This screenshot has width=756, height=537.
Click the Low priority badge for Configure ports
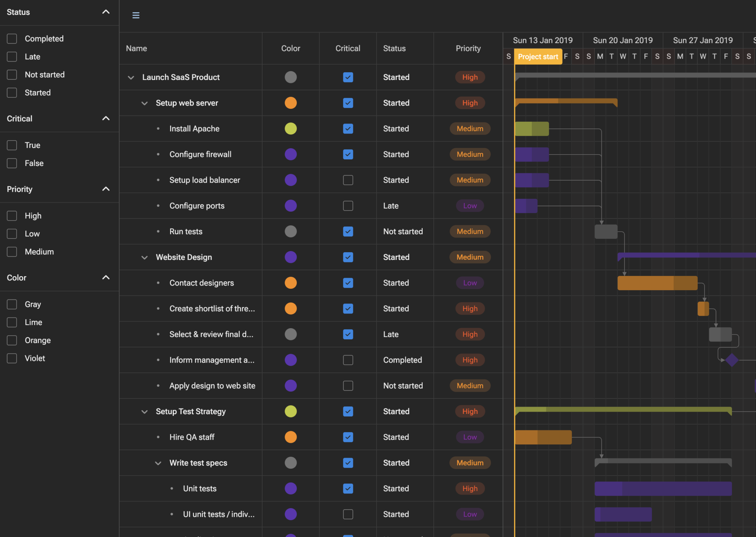point(470,206)
